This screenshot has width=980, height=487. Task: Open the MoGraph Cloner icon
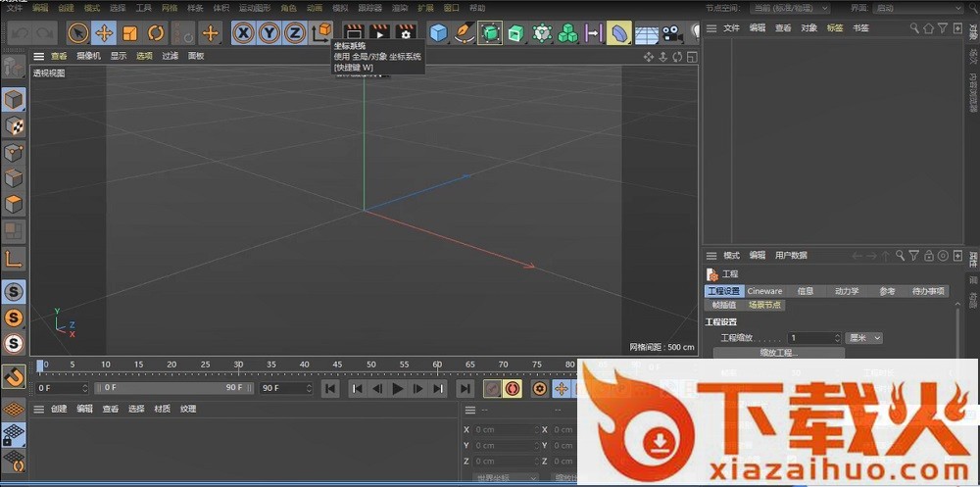pyautogui.click(x=542, y=32)
